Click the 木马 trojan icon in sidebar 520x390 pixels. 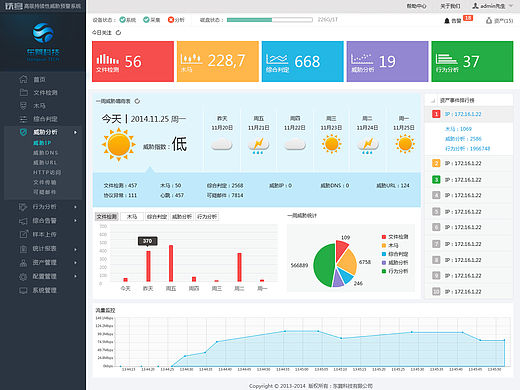pos(23,106)
